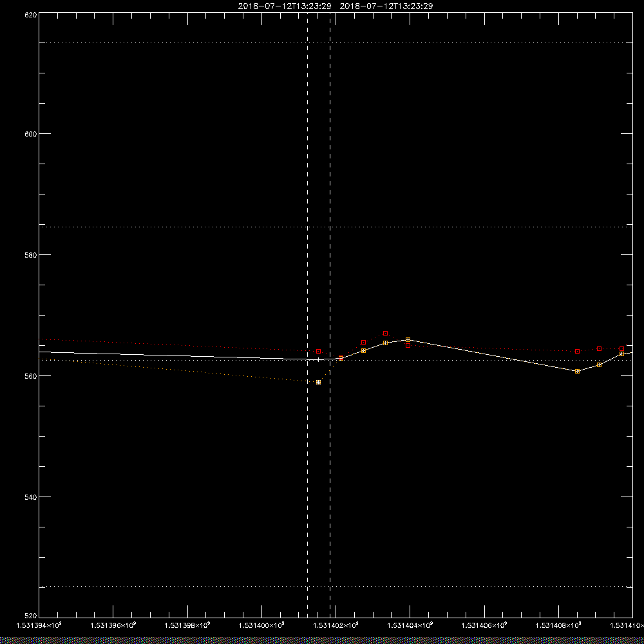Select the red square just below the orange peak marker
Screen dimensions: 644x644
(408, 345)
